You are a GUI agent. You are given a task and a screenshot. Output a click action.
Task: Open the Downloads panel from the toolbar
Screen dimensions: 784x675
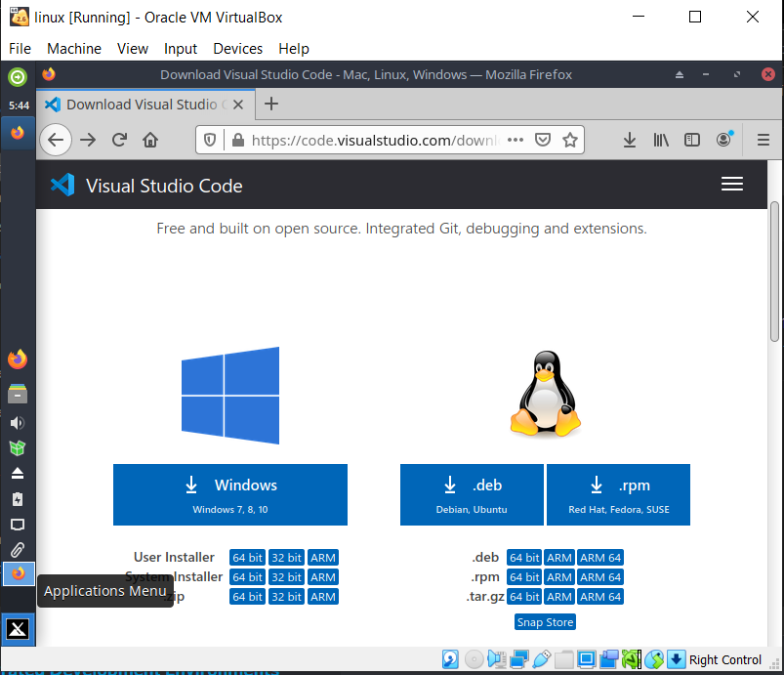point(629,140)
